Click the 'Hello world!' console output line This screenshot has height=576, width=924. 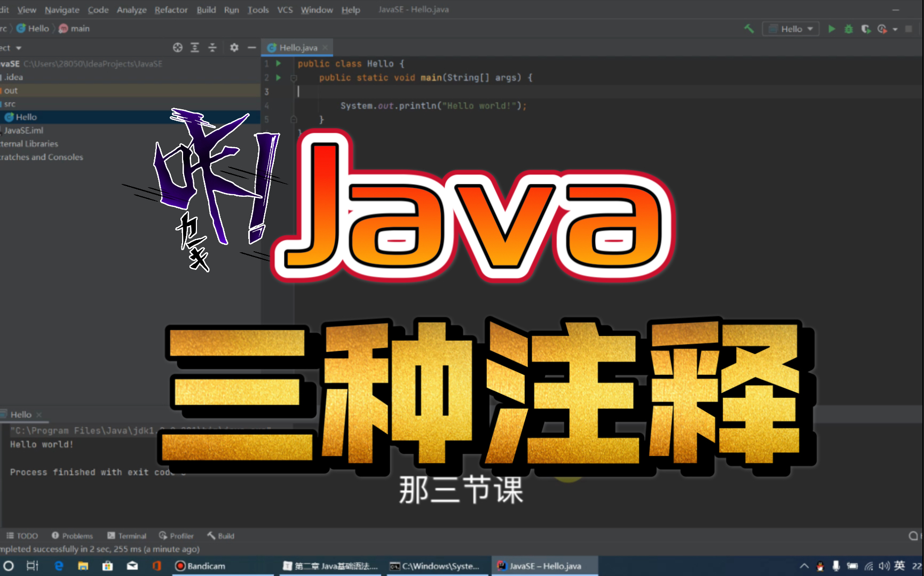point(42,444)
